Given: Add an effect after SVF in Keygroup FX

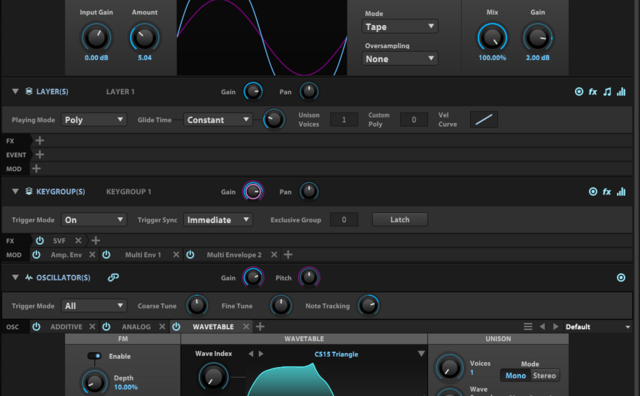Looking at the screenshot, I should click(x=96, y=240).
